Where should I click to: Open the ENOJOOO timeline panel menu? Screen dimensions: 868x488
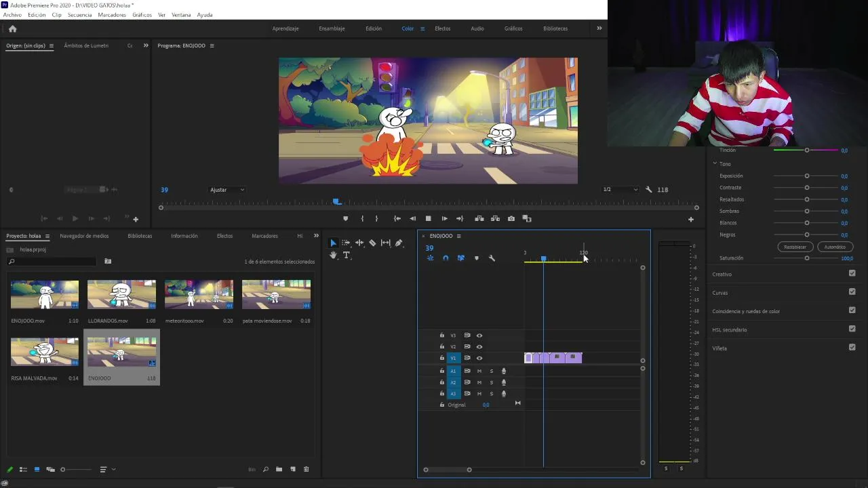click(458, 236)
